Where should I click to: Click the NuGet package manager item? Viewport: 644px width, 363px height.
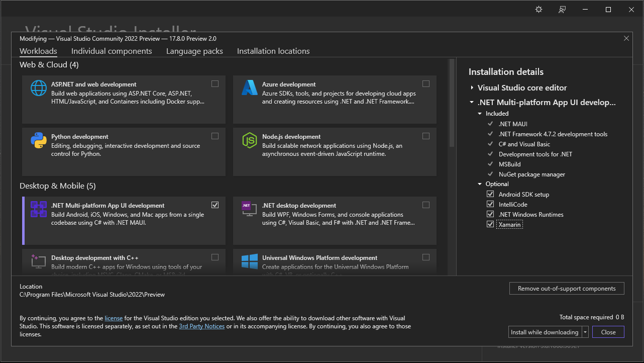(x=532, y=174)
